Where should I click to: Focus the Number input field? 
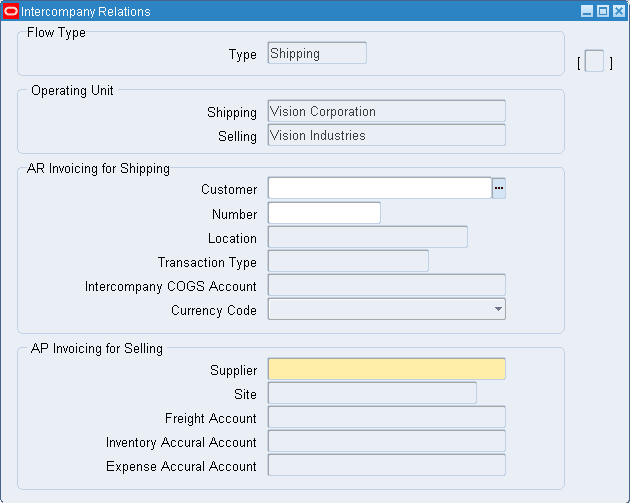click(x=324, y=213)
